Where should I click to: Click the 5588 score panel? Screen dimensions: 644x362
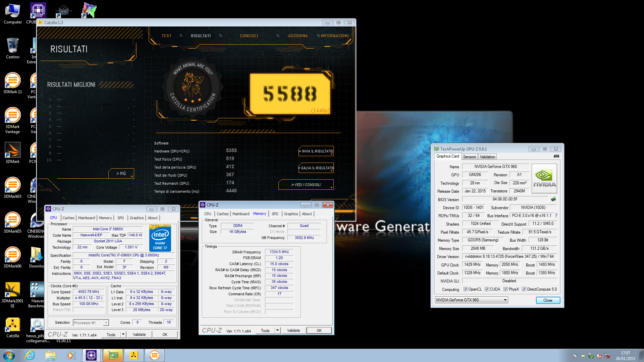tap(290, 94)
